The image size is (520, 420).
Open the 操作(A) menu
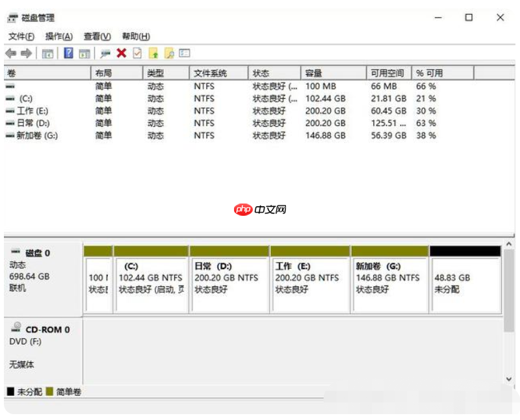tap(58, 36)
